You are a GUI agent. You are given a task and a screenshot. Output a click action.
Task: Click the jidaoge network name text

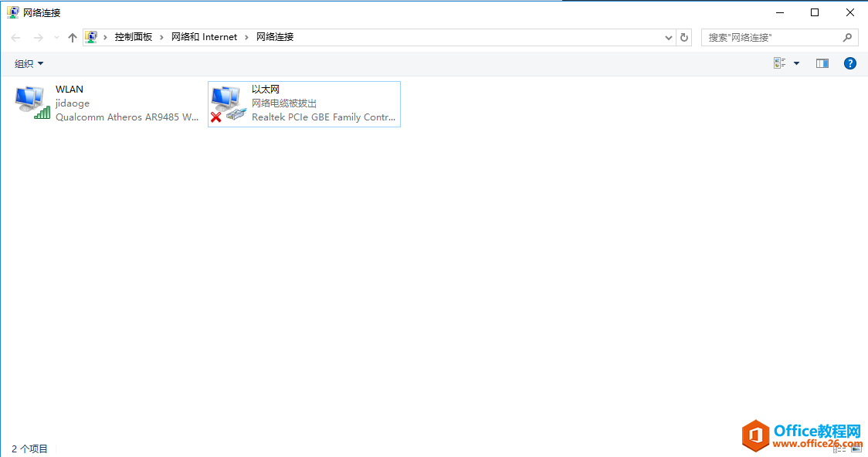click(x=73, y=103)
